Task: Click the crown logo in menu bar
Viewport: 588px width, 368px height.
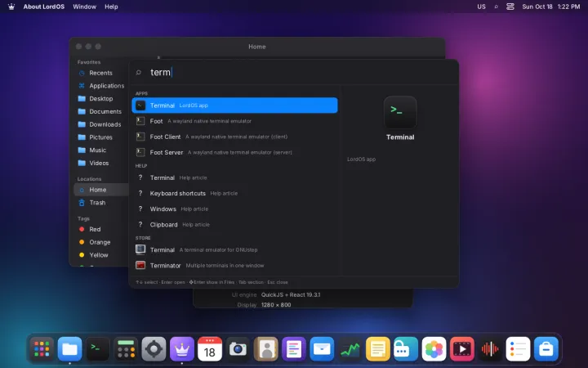Action: (11, 7)
